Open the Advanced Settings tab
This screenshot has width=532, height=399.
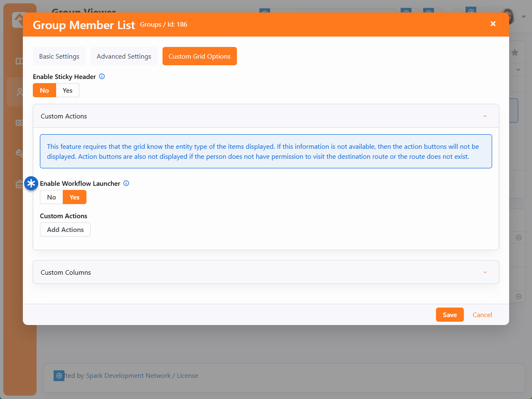tap(124, 57)
